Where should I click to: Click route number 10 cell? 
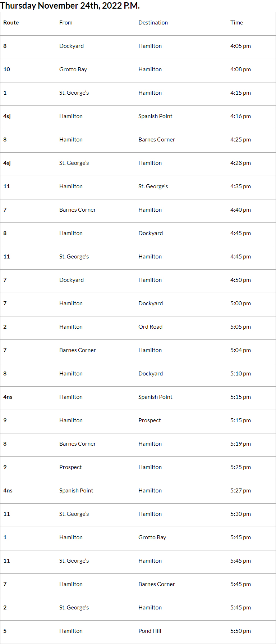click(7, 69)
